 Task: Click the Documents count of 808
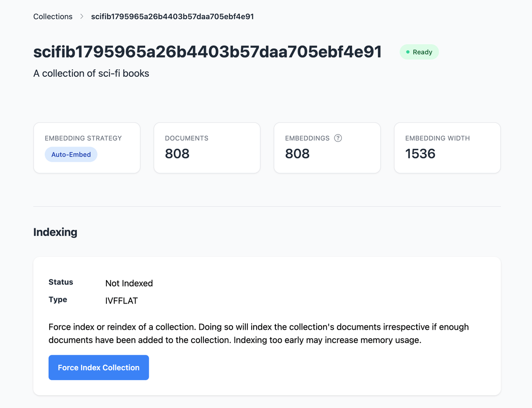pos(177,154)
